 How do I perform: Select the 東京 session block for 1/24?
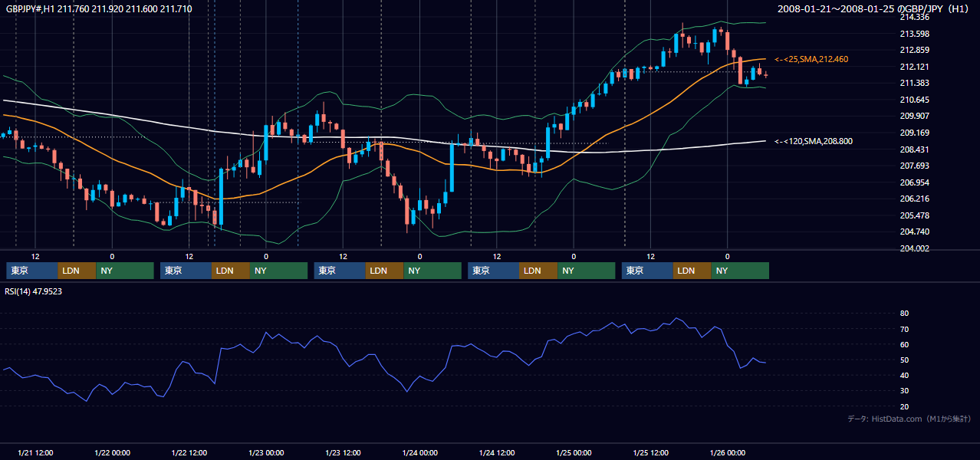(x=493, y=271)
